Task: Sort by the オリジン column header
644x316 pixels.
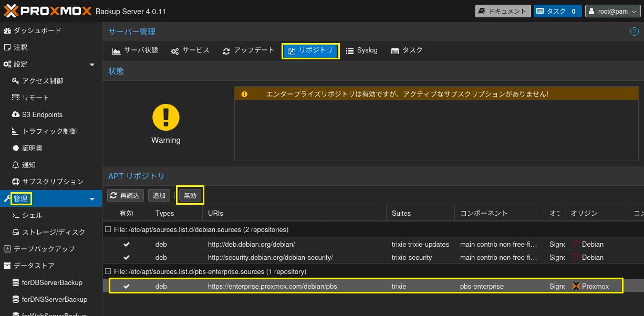Action: pyautogui.click(x=596, y=213)
